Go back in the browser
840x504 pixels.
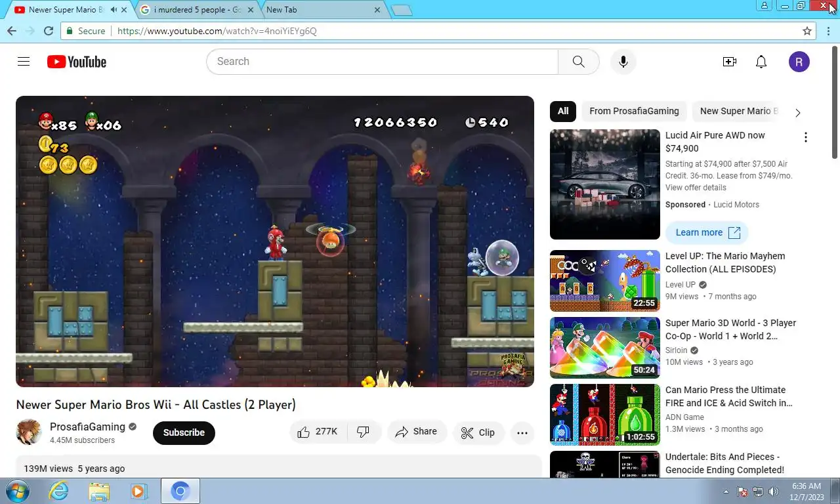point(12,31)
